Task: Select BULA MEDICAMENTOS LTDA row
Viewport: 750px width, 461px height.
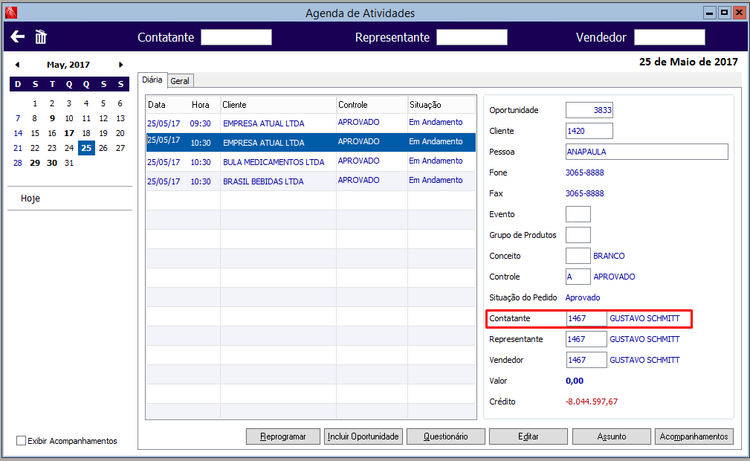Action: point(311,162)
